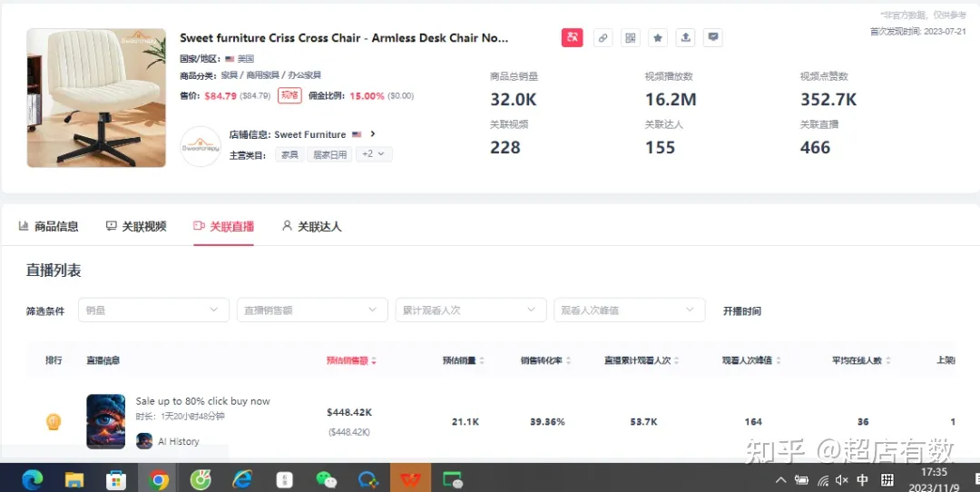The height and width of the screenshot is (492, 980).
Task: Switch to the 商品信息 tab
Action: pyautogui.click(x=49, y=226)
